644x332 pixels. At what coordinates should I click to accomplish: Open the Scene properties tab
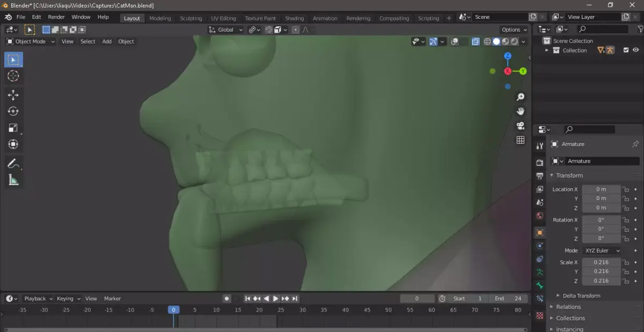coord(540,203)
